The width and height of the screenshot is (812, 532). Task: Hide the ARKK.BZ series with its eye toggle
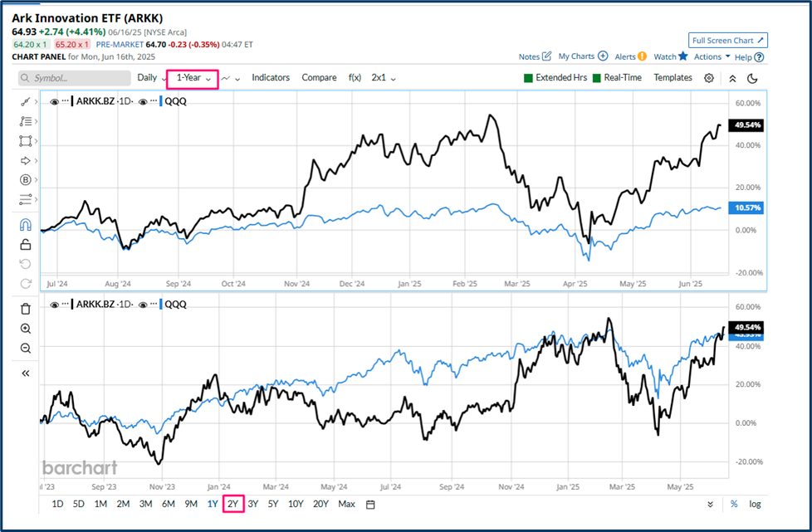(54, 100)
